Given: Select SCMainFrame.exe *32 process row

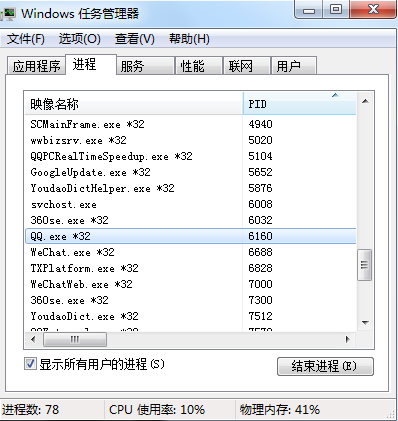Looking at the screenshot, I should tap(190, 124).
